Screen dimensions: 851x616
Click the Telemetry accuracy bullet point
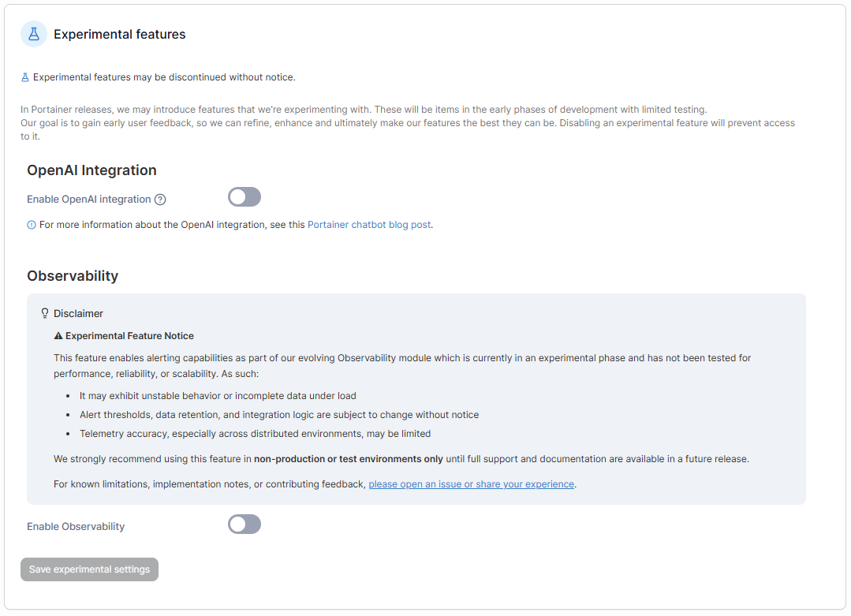255,434
